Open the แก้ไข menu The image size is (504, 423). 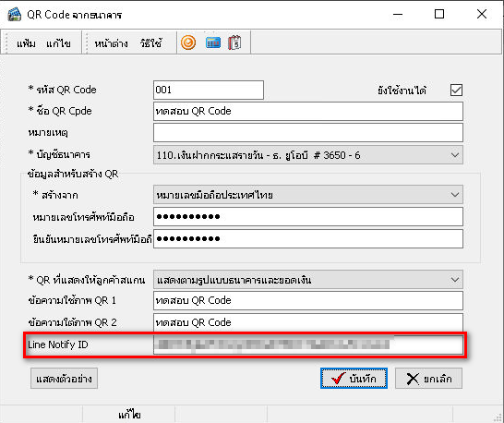coord(58,43)
